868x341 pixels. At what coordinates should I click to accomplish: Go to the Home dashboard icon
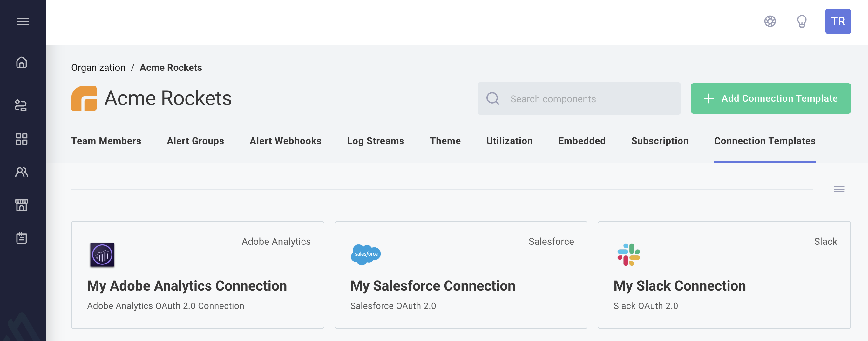22,62
